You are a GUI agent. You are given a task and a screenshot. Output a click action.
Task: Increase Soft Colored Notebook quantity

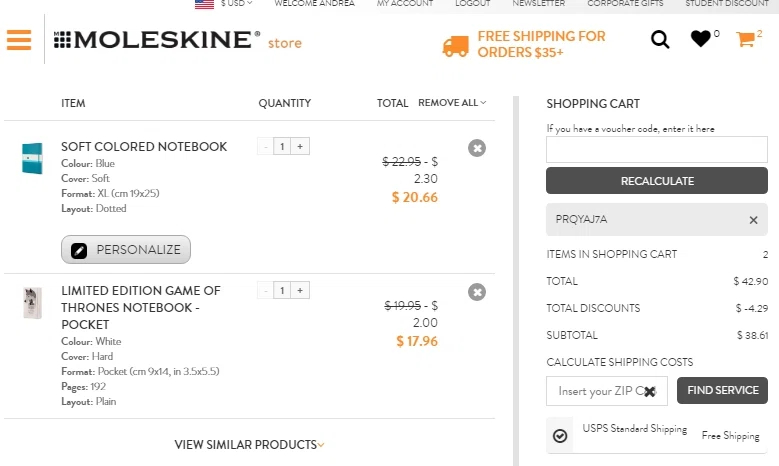(300, 147)
